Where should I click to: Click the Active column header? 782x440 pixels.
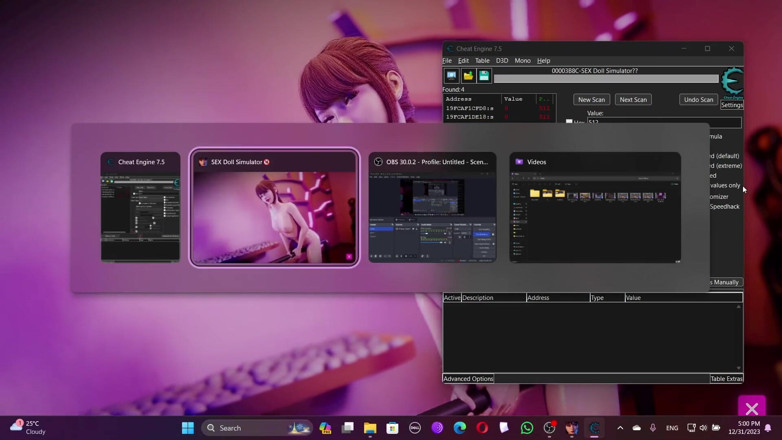click(452, 298)
